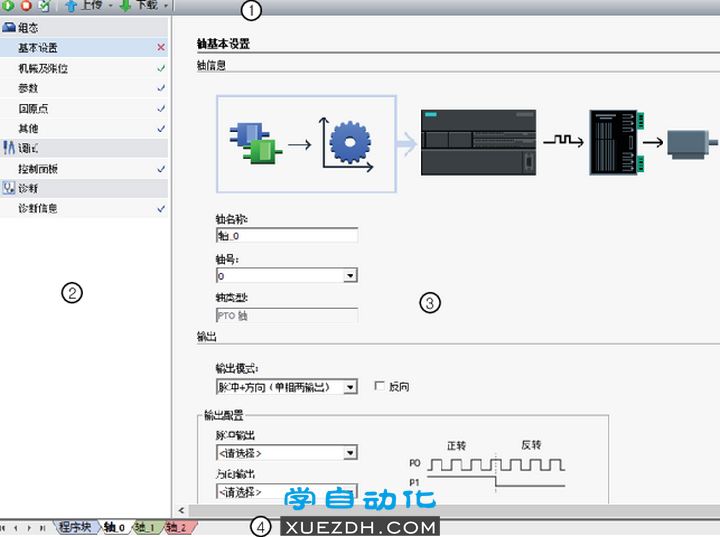
Task: Select 控制面板 in the navigation tree
Action: [84, 169]
